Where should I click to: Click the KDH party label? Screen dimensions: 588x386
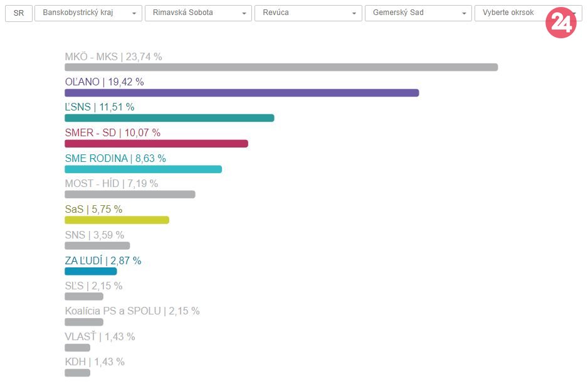[x=94, y=362]
